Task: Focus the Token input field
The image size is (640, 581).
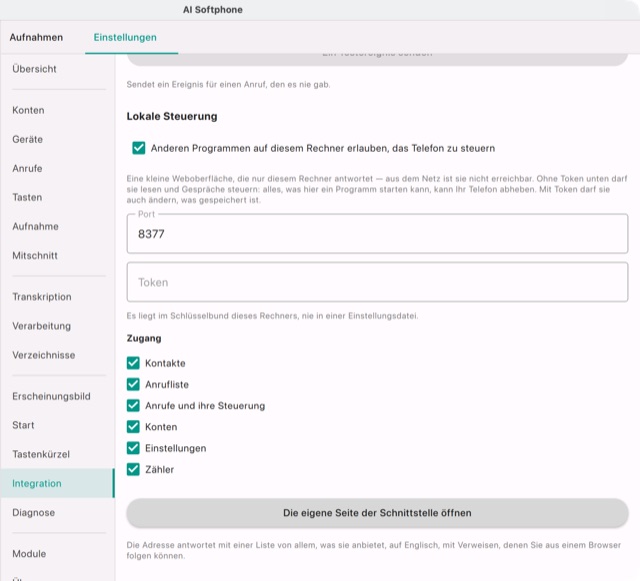Action: (377, 282)
